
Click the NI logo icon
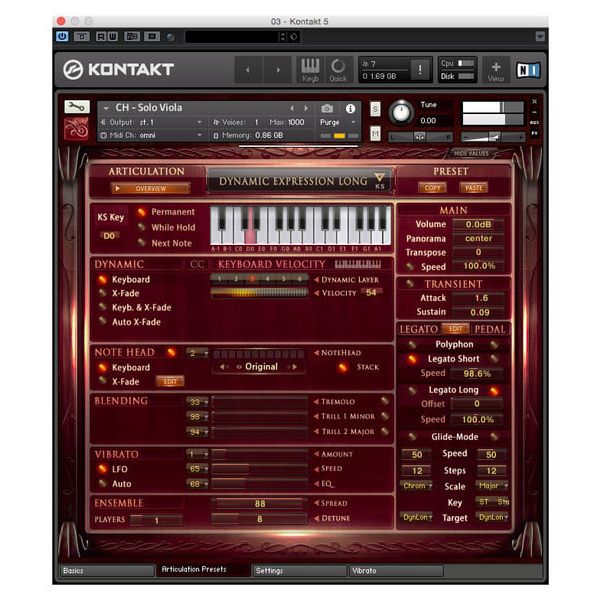528,70
